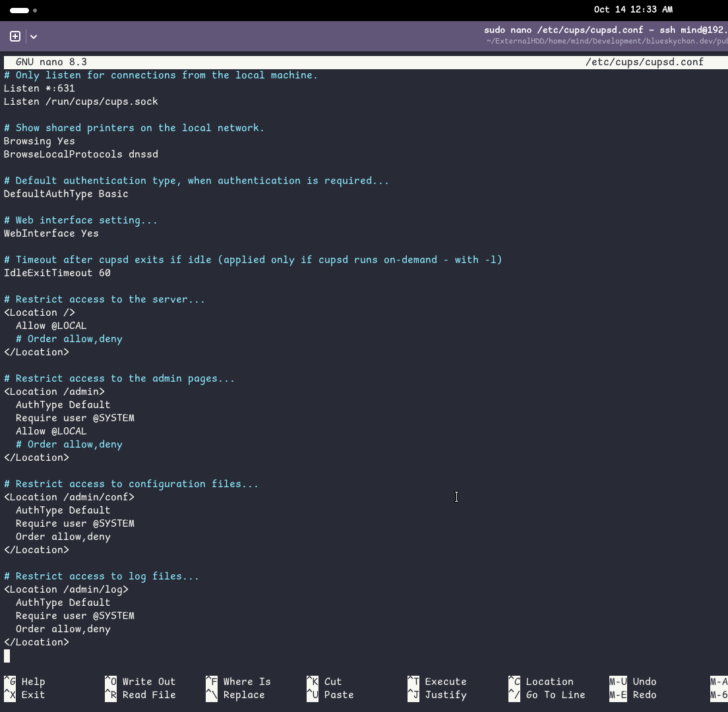
Task: Click the new tab plus icon
Action: click(x=15, y=36)
